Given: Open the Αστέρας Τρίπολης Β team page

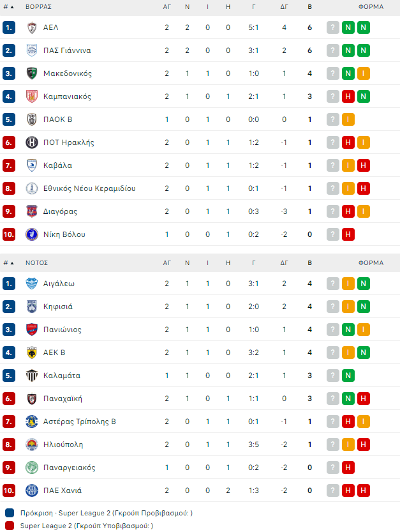Looking at the screenshot, I should tap(79, 422).
